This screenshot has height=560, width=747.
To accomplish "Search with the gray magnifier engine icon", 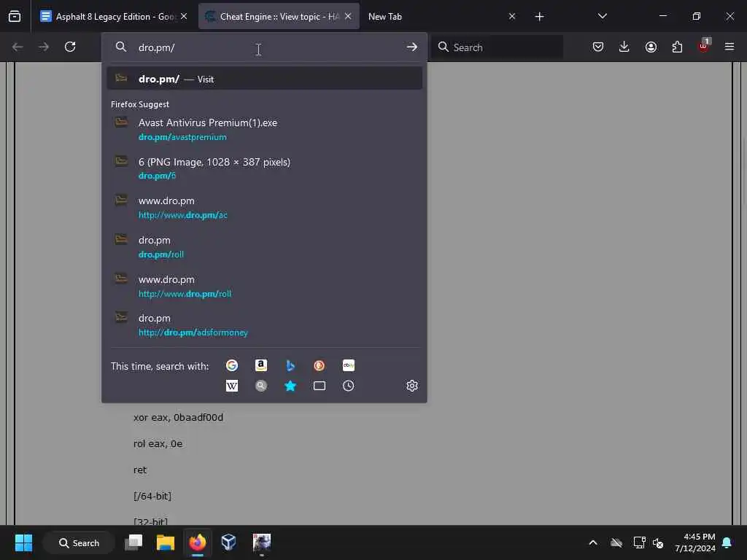I will click(261, 386).
